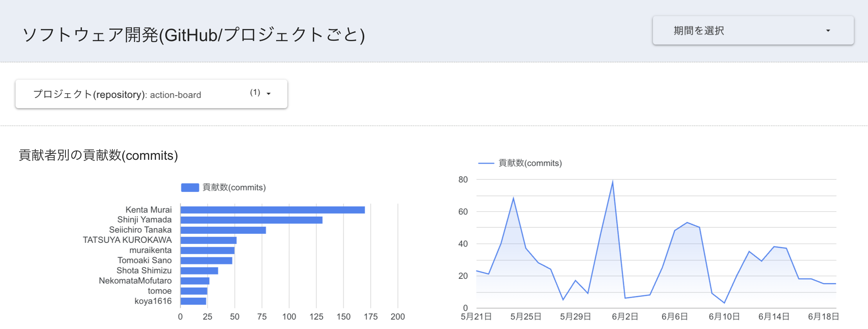Screen dimensions: 868x329
Task: Click the line chart legend text 貢献数(commits)
Action: tap(530, 163)
